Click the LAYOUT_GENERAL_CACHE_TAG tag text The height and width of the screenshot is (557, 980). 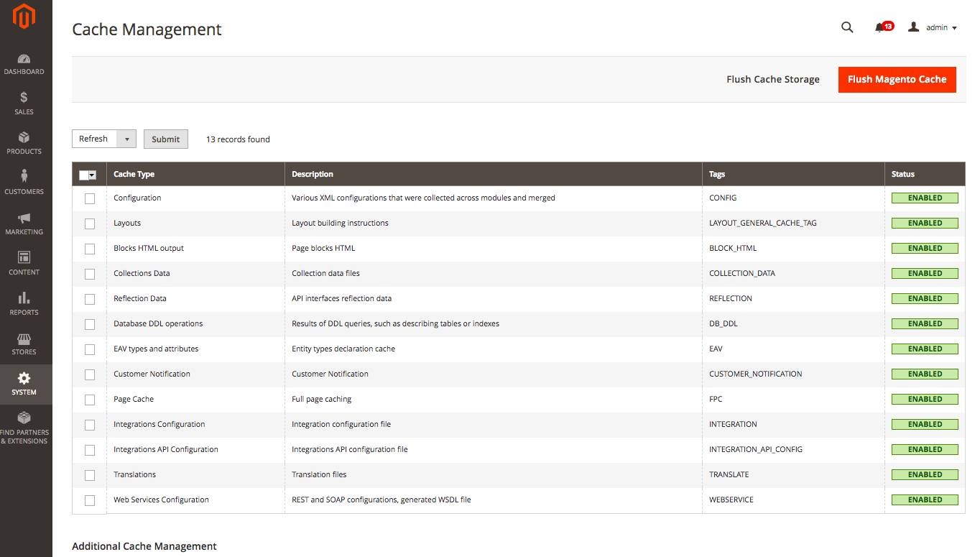[763, 223]
